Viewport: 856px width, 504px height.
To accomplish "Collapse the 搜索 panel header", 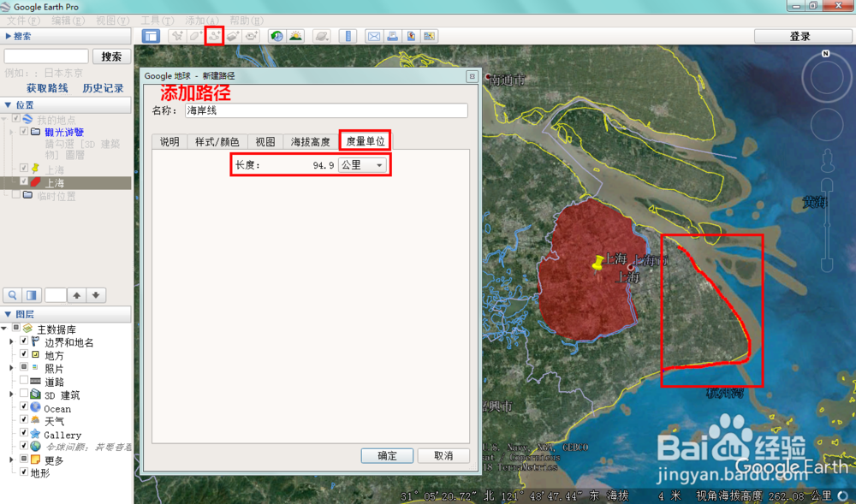I will pyautogui.click(x=66, y=36).
